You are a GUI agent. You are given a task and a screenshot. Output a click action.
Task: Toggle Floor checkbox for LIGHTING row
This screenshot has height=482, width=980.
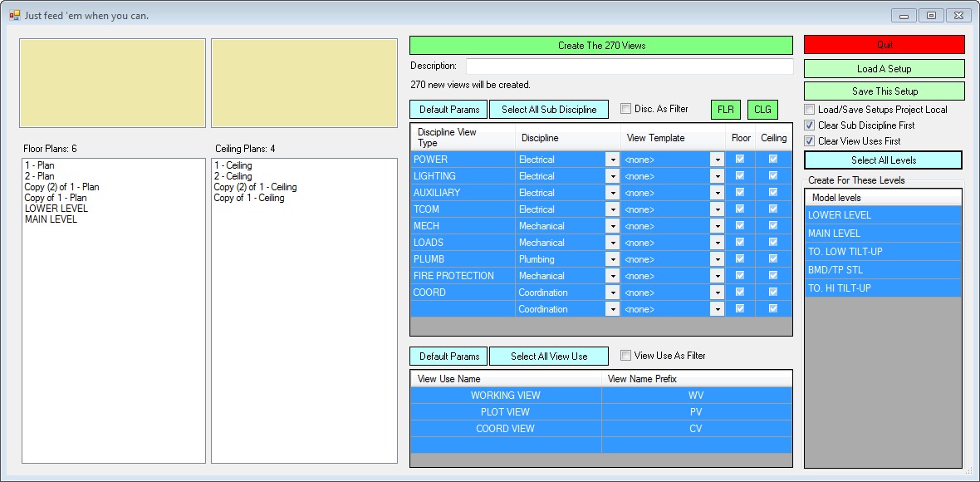pos(740,175)
